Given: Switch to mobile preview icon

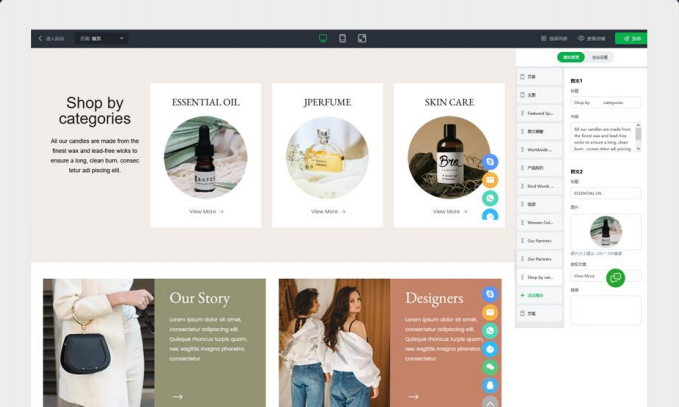Looking at the screenshot, I should pyautogui.click(x=342, y=39).
